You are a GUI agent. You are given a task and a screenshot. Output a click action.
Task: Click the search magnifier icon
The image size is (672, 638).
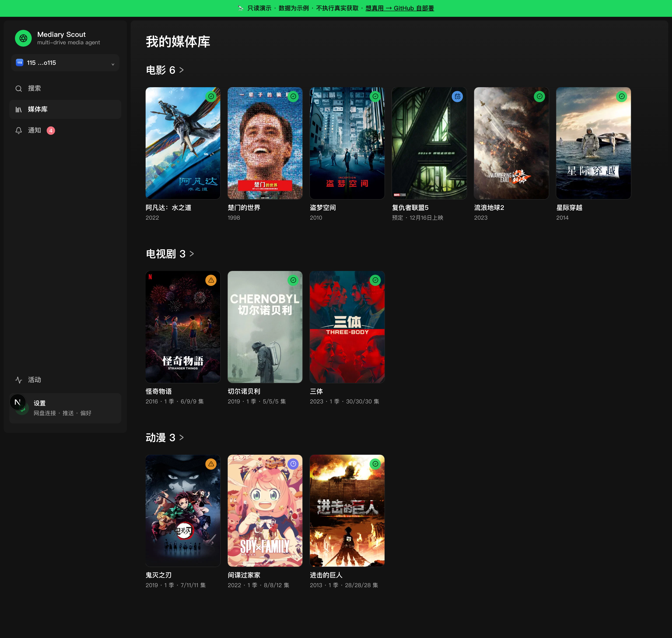click(x=19, y=88)
